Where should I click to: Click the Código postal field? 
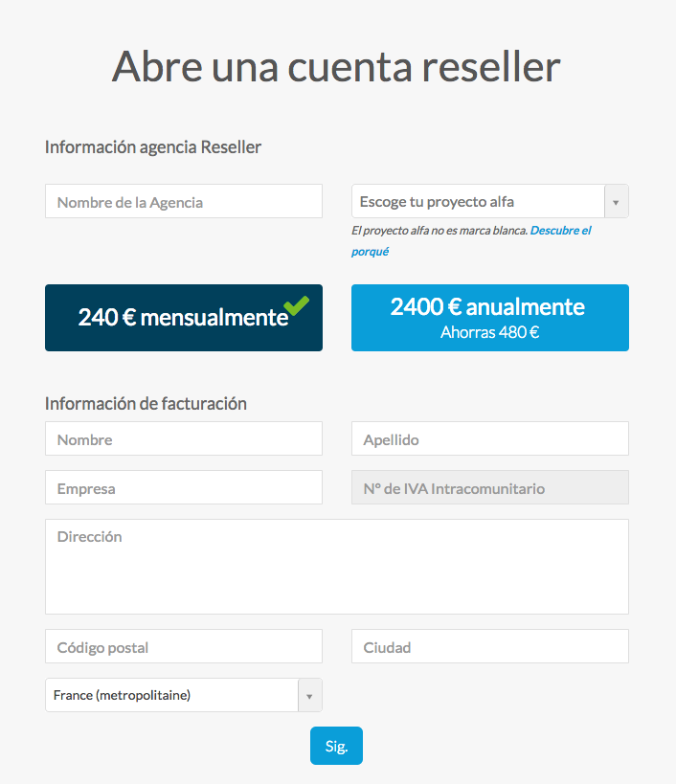[183, 647]
